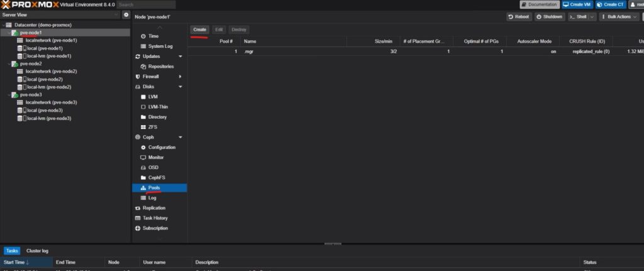Click the Firewall shield icon

point(138,76)
